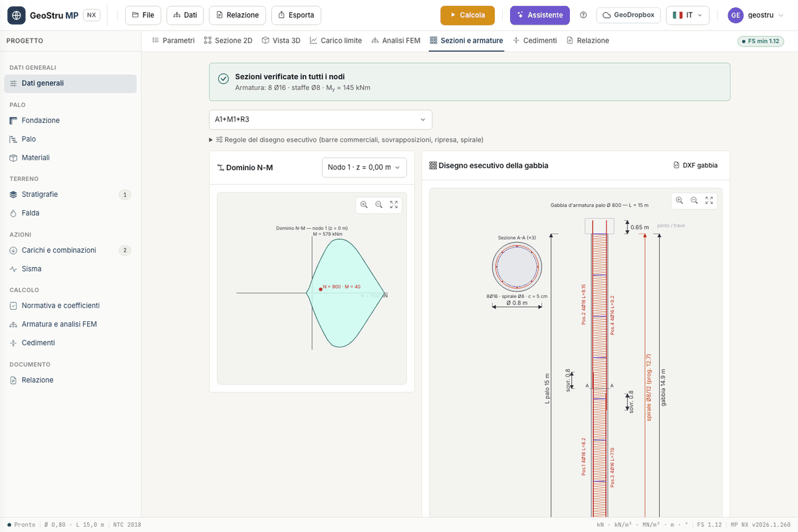This screenshot has height=532, width=798.
Task: Click MP NX v2026.1.260 version text
Action: coord(761,525)
